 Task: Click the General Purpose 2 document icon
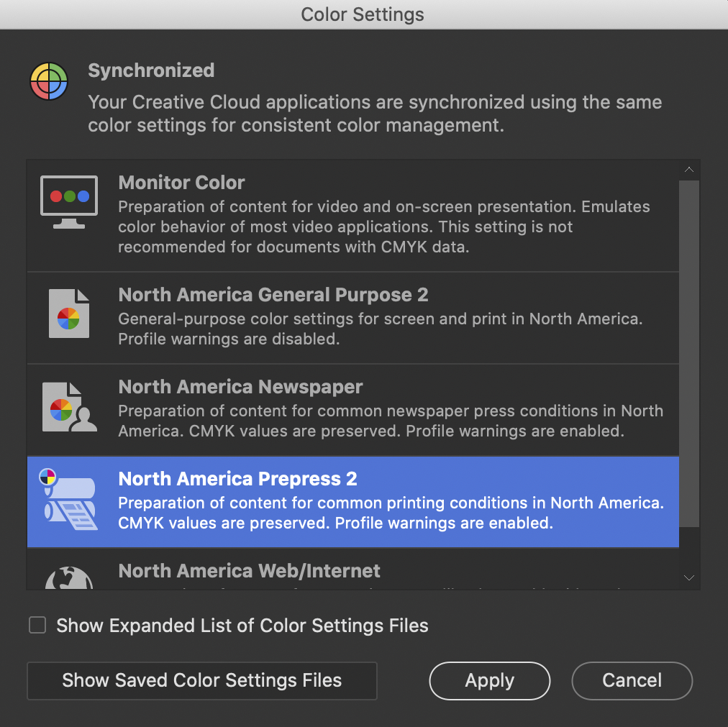(x=69, y=314)
